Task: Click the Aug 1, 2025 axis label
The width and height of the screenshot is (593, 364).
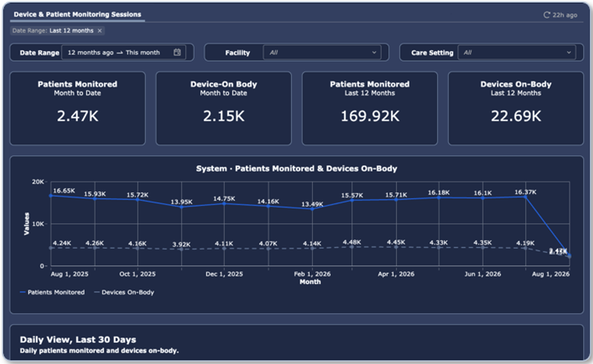Action: click(70, 274)
